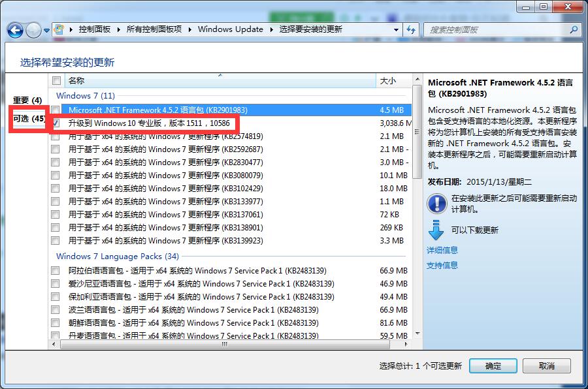The height and width of the screenshot is (389, 588).
Task: Toggle the select-all checkbox in header
Action: click(56, 80)
